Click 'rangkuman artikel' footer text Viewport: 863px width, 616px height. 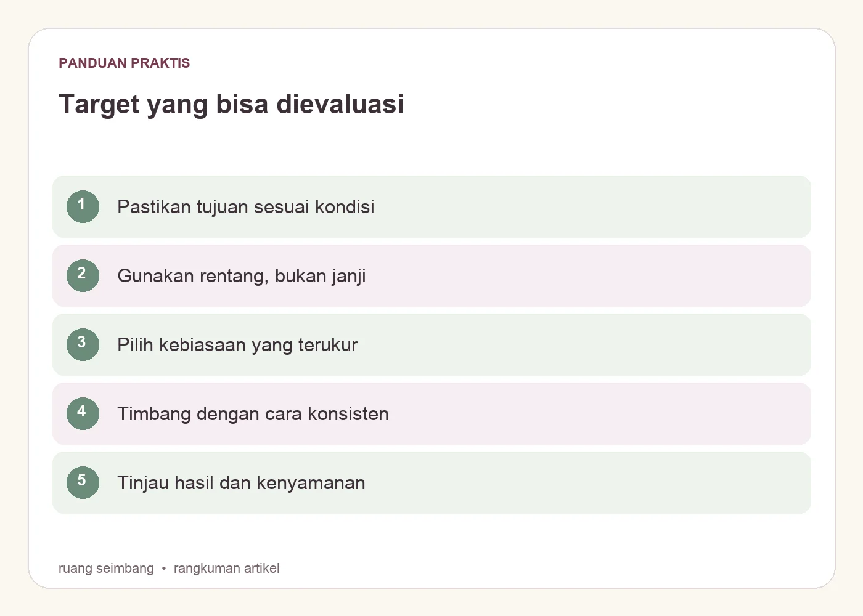pos(226,569)
